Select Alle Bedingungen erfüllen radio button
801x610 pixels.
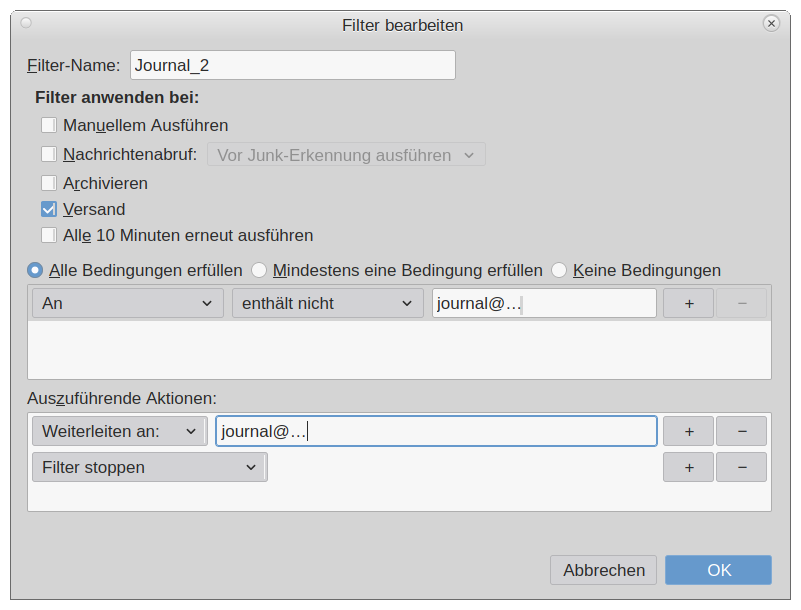coord(36,270)
